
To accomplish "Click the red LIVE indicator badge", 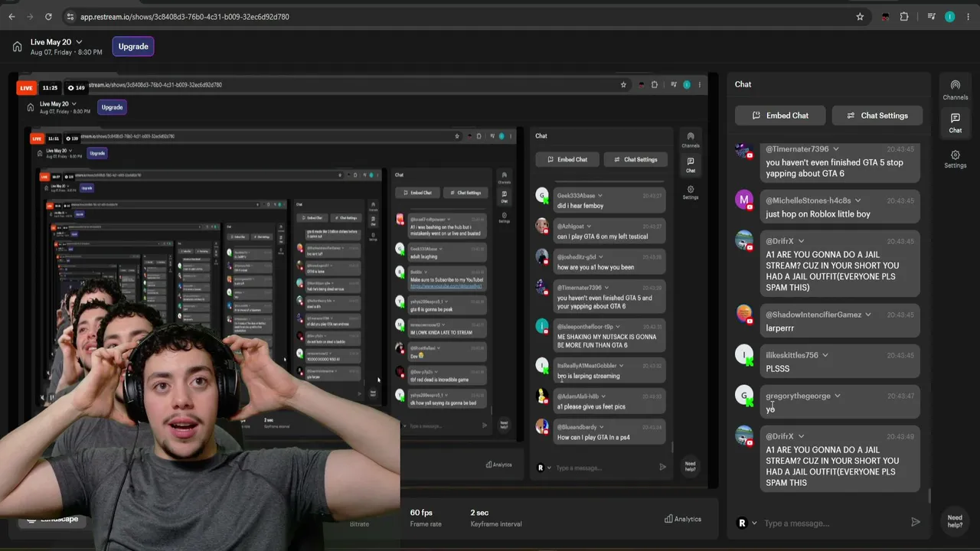I will pyautogui.click(x=26, y=88).
